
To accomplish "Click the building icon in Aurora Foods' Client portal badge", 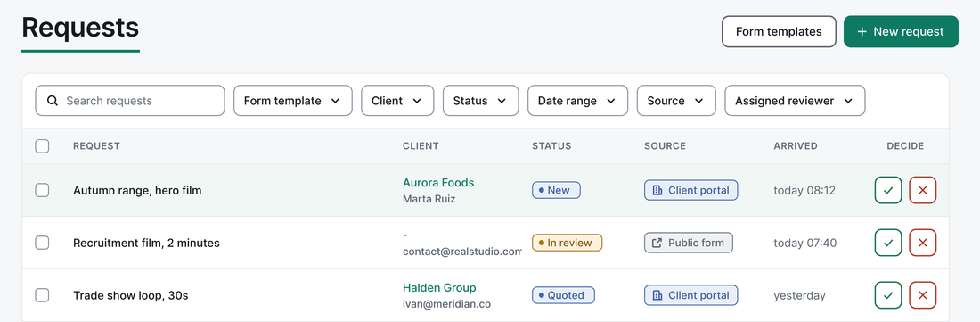I will [657, 190].
